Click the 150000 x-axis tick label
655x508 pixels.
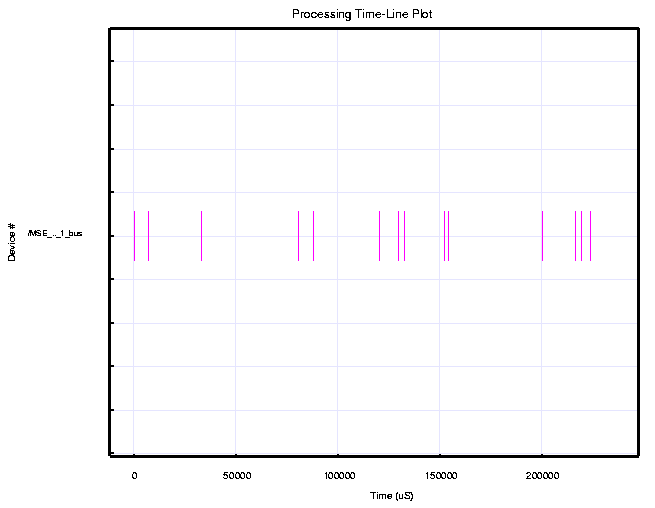pyautogui.click(x=440, y=476)
